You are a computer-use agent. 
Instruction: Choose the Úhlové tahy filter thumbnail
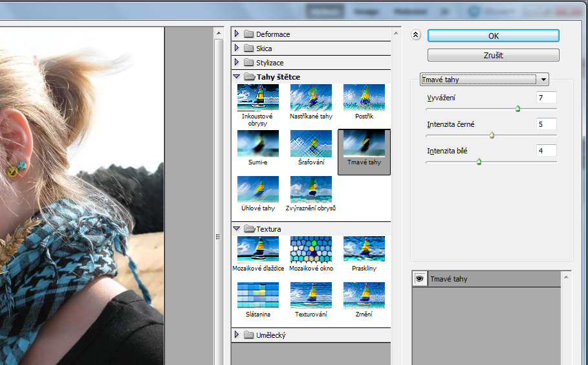(258, 190)
